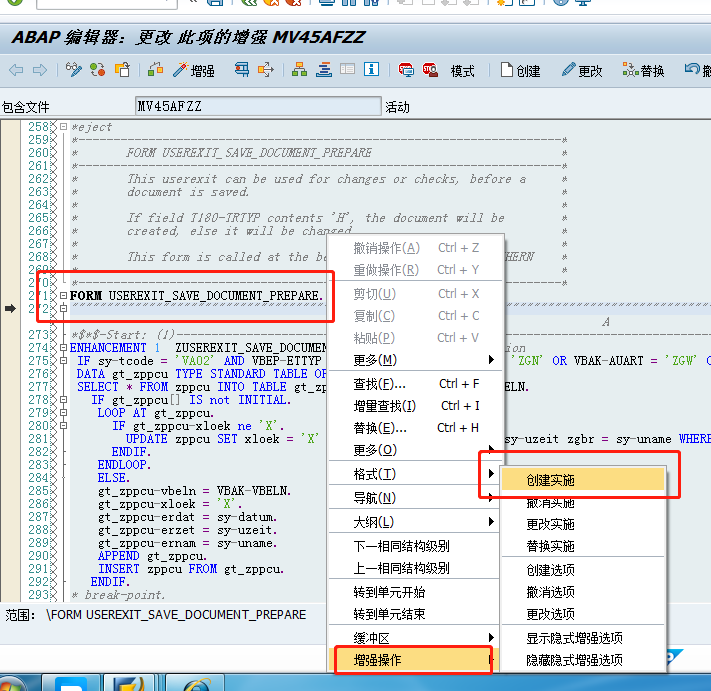
Task: Click the red STOP breakpoint icon
Action: pos(430,70)
